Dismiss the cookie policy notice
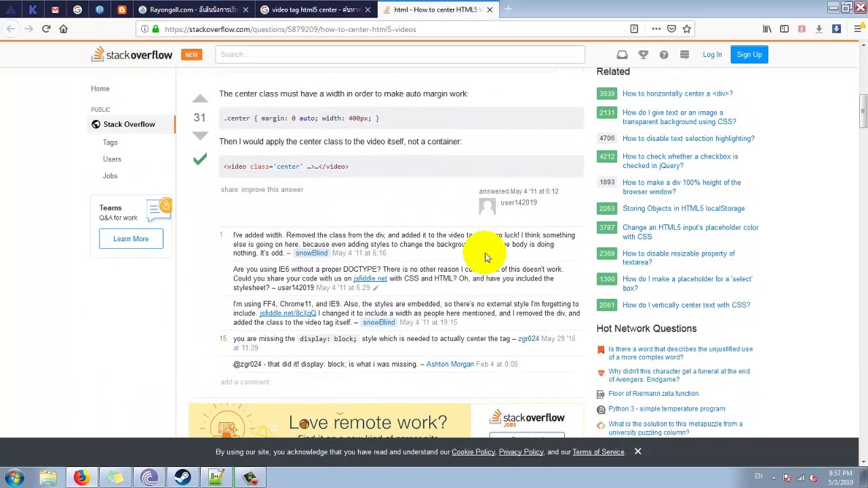Screen dimensions: 868x488 tap(637, 451)
